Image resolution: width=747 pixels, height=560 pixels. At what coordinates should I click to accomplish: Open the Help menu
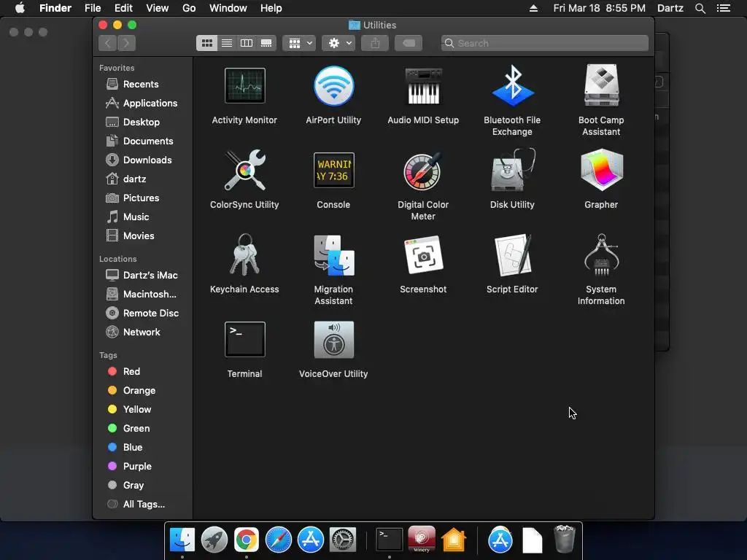[271, 8]
